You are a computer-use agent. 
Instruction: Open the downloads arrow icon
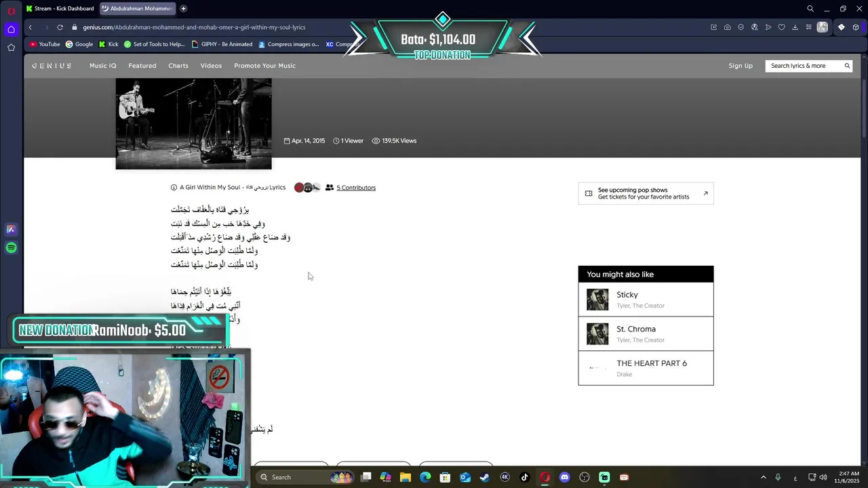pyautogui.click(x=795, y=27)
